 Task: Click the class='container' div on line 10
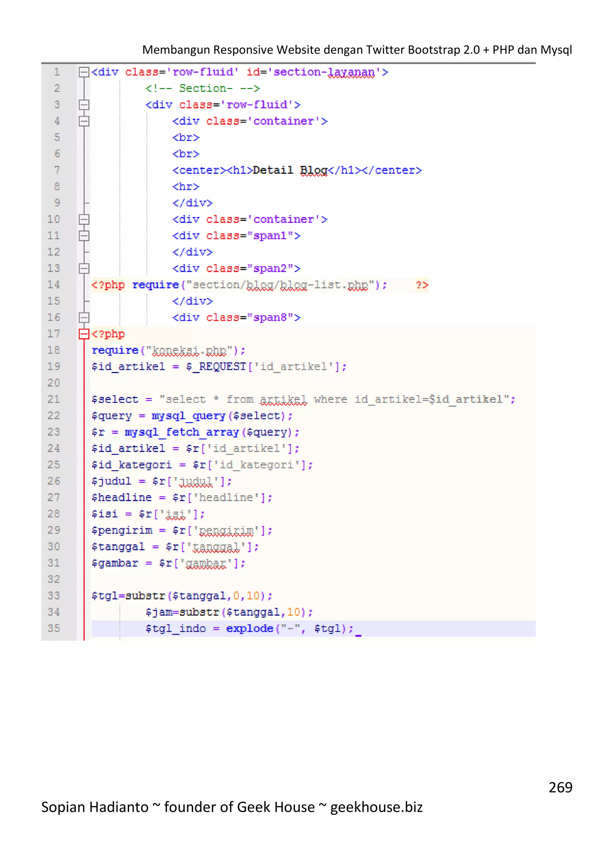click(x=250, y=219)
